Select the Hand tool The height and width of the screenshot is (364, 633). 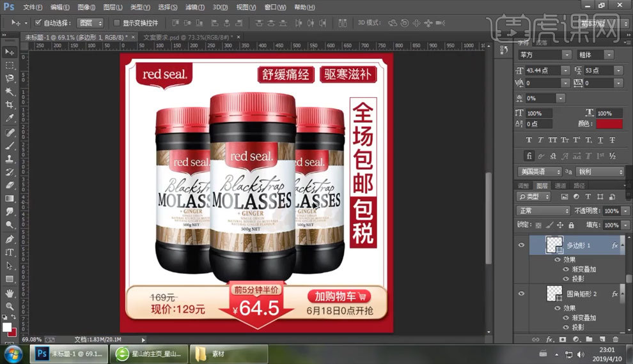[x=10, y=293]
